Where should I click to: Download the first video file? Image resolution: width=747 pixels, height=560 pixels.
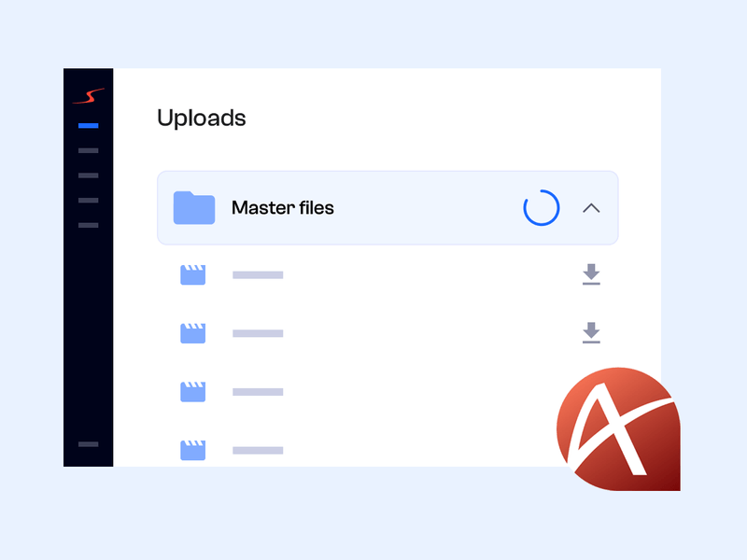pyautogui.click(x=591, y=274)
